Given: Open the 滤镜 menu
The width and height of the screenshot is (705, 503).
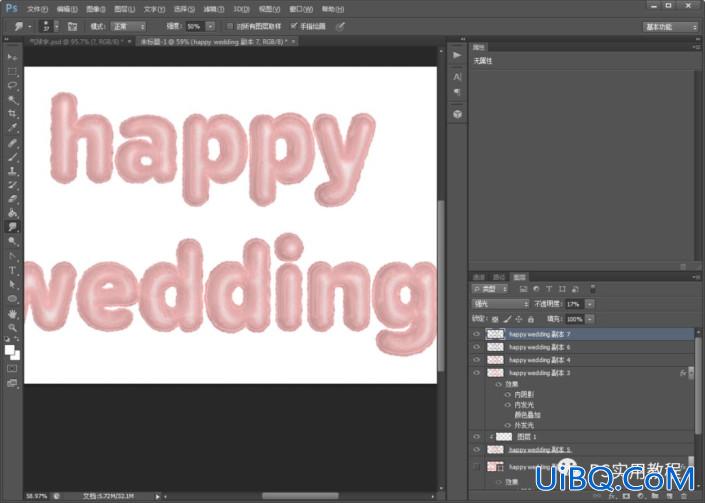Looking at the screenshot, I should [214, 9].
